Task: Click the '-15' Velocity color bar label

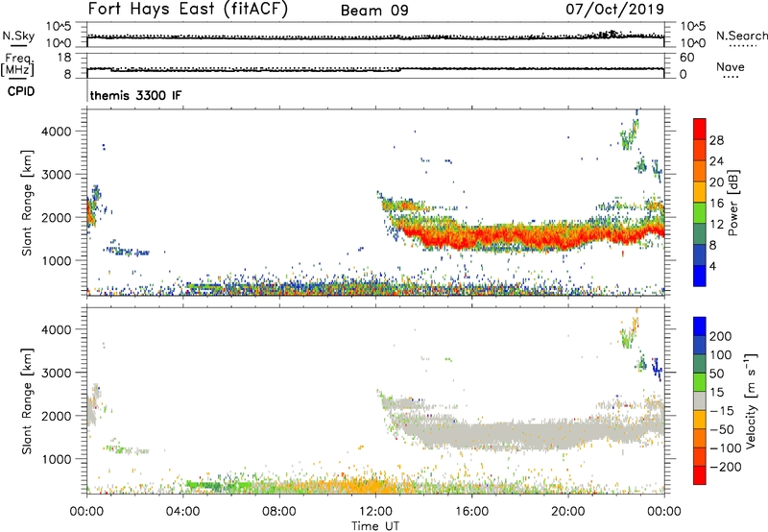Action: click(x=722, y=410)
